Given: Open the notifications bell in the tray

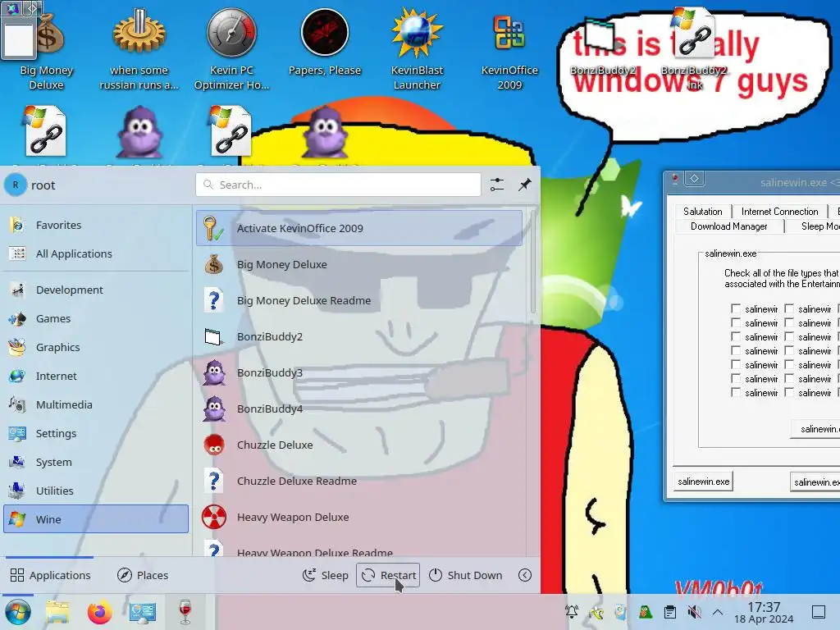Looking at the screenshot, I should point(572,612).
